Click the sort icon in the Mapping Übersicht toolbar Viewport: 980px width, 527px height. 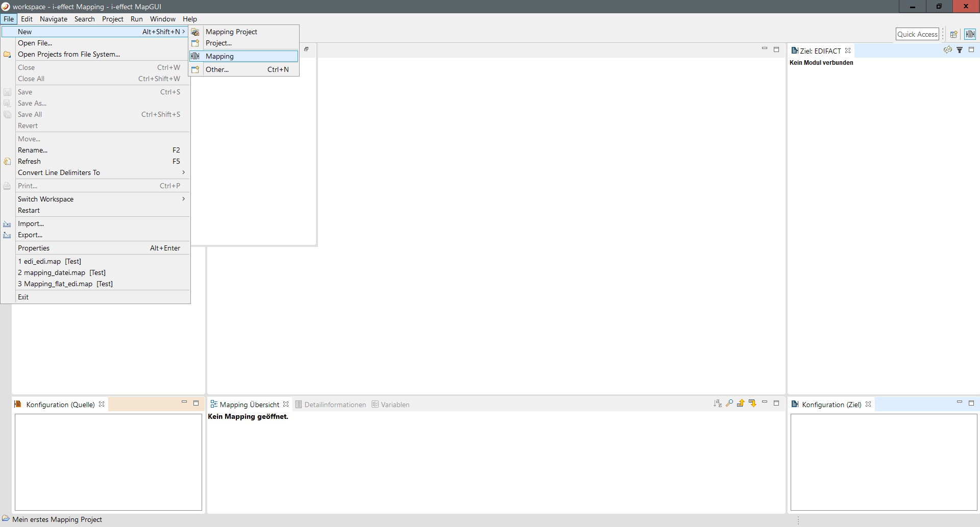point(718,404)
